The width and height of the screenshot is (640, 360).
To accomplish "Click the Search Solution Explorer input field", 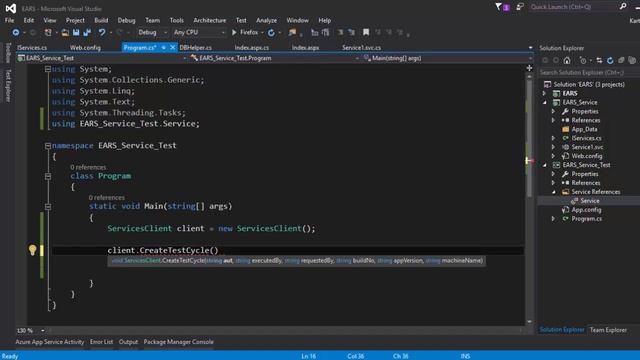I will 588,73.
